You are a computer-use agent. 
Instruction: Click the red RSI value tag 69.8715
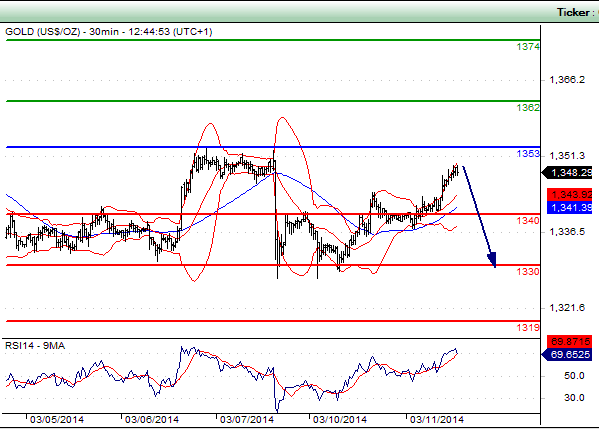570,341
